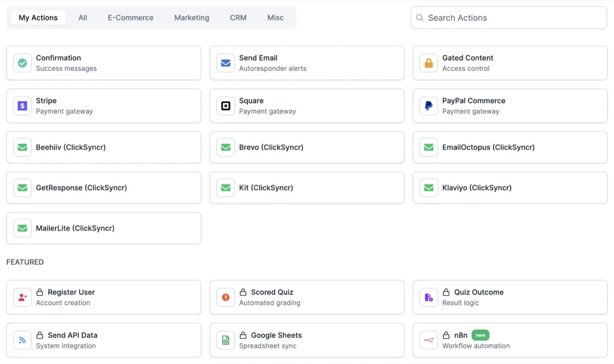The width and height of the screenshot is (614, 364).
Task: Click the "Success messages" subtitle
Action: [x=66, y=68]
